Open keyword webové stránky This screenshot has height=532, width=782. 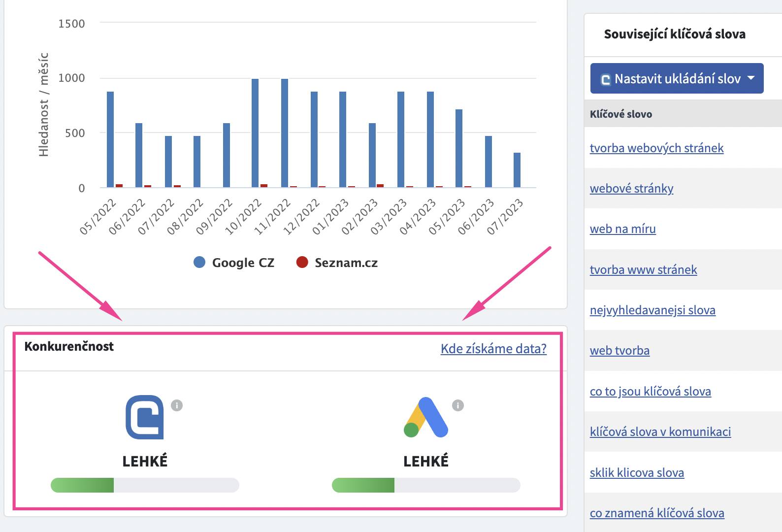[631, 189]
